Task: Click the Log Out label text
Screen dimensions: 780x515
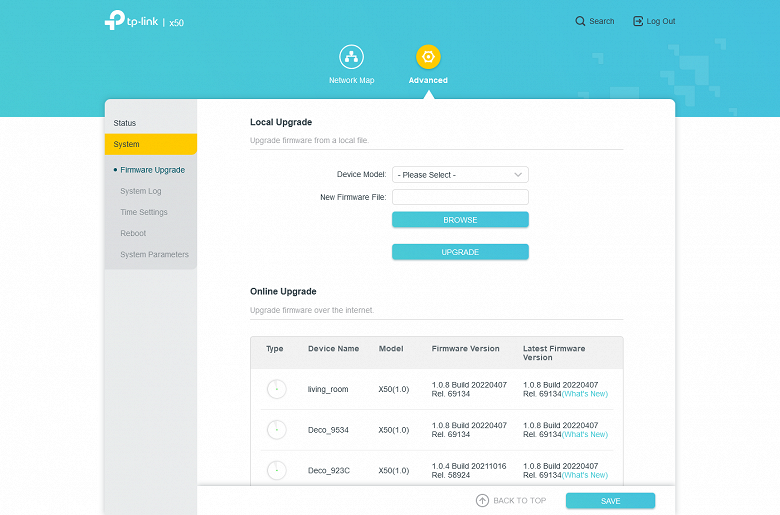Action: (661, 21)
